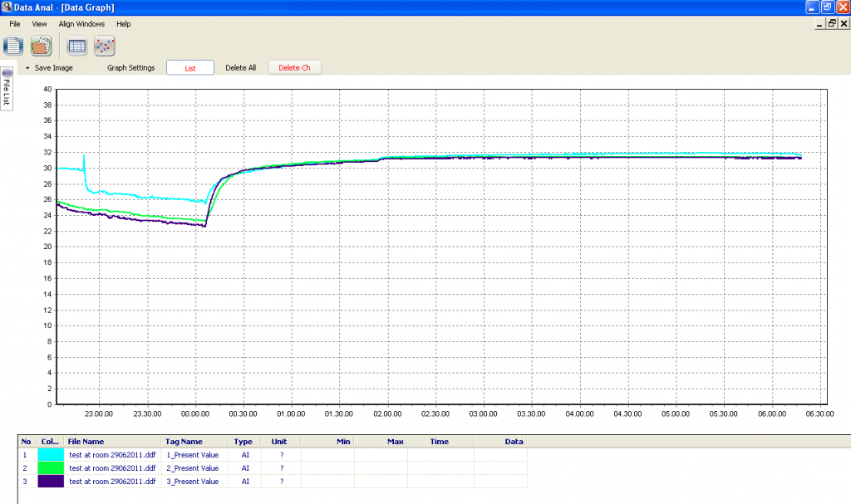The image size is (851, 504).
Task: Click the No column header
Action: 27,442
